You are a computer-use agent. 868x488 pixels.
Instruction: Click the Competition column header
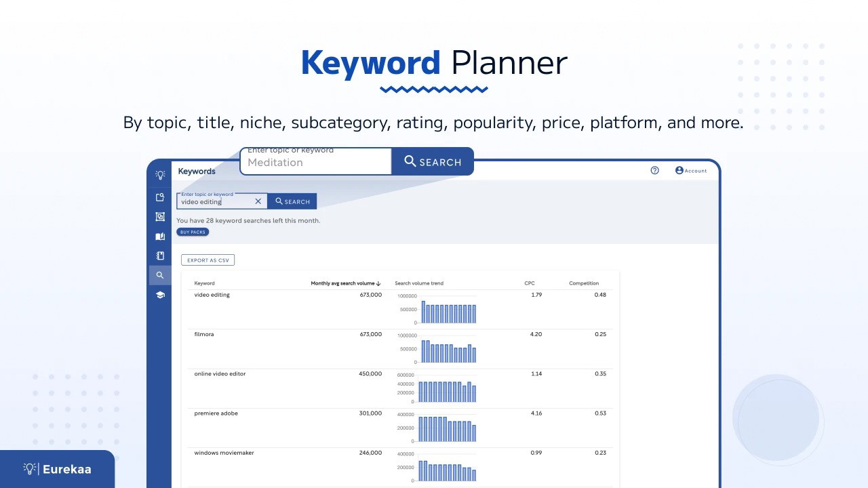tap(583, 283)
